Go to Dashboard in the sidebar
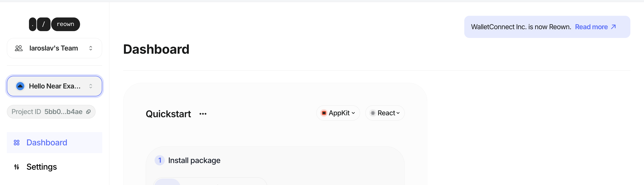The image size is (644, 185). click(47, 143)
